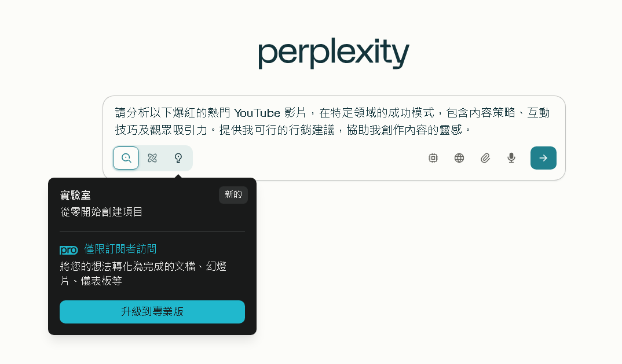This screenshot has width=622, height=364.
Task: Open the globe sources selector
Action: point(459,158)
